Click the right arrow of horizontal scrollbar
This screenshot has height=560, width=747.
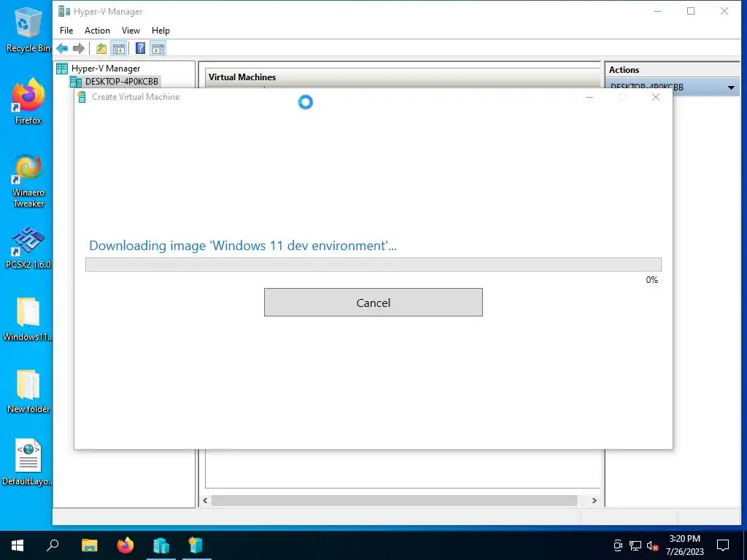coord(594,500)
